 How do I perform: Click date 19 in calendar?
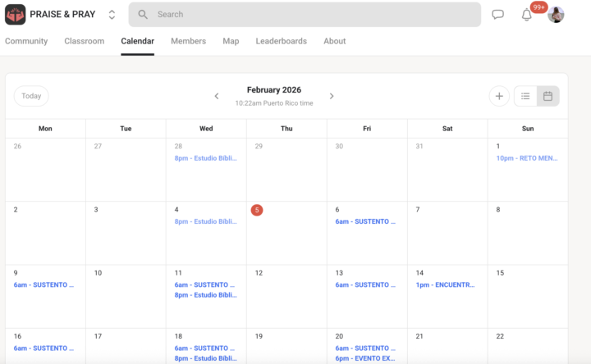click(x=259, y=336)
